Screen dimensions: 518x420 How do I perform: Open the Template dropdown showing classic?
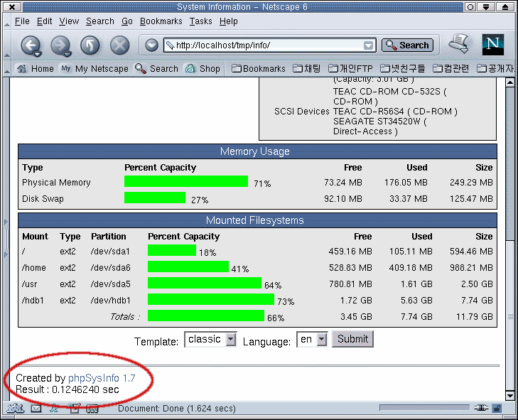(210, 340)
